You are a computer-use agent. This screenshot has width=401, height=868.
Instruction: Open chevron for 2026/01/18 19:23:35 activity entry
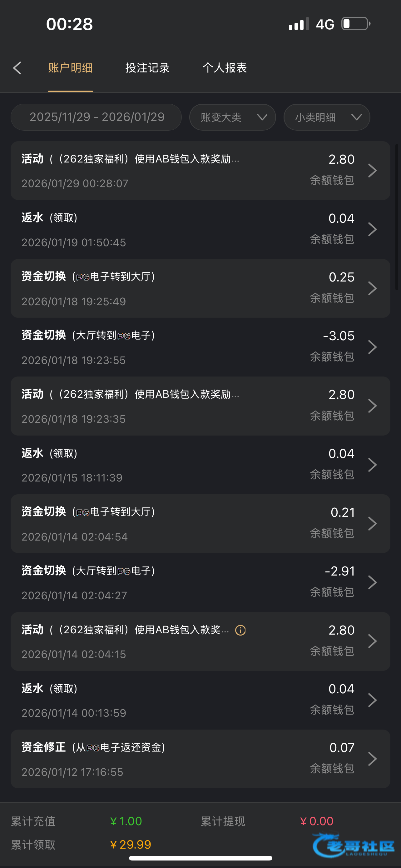pyautogui.click(x=372, y=406)
